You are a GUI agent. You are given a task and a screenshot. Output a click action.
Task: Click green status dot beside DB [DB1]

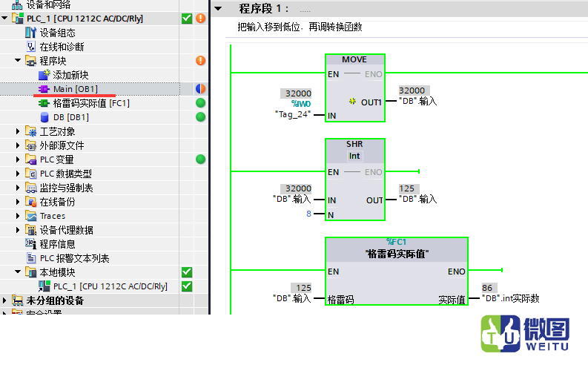201,117
